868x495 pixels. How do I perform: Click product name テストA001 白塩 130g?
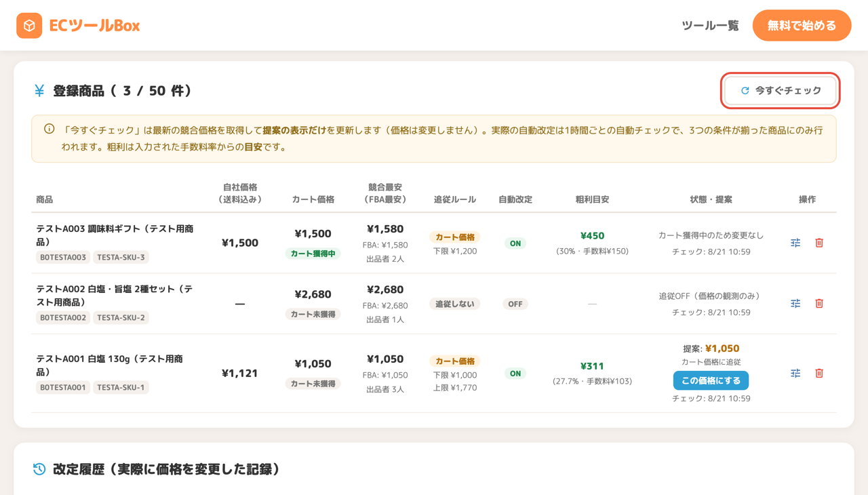tap(110, 365)
